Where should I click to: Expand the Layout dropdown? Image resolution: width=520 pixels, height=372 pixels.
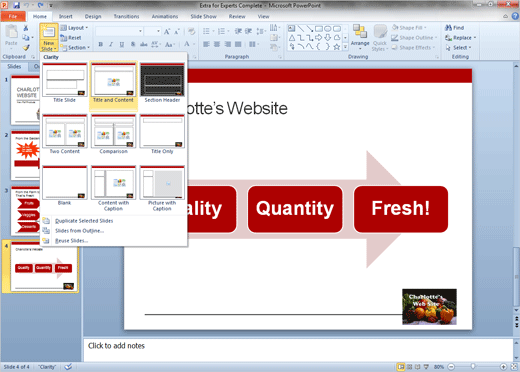[x=75, y=28]
